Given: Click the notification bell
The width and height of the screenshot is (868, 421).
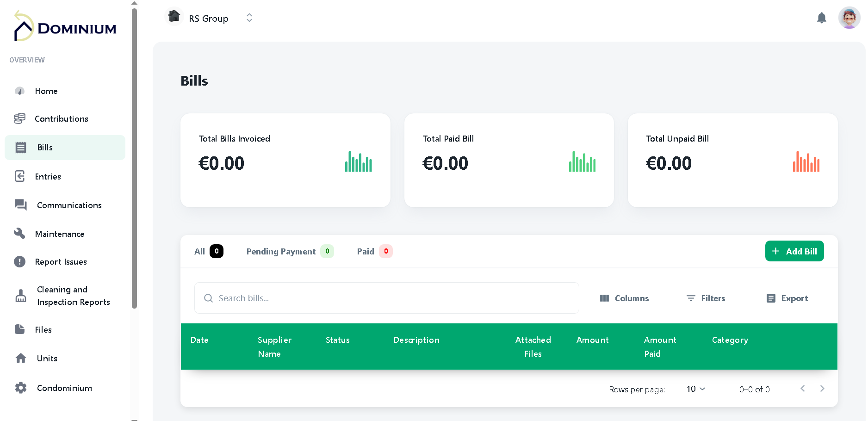Looking at the screenshot, I should [822, 18].
